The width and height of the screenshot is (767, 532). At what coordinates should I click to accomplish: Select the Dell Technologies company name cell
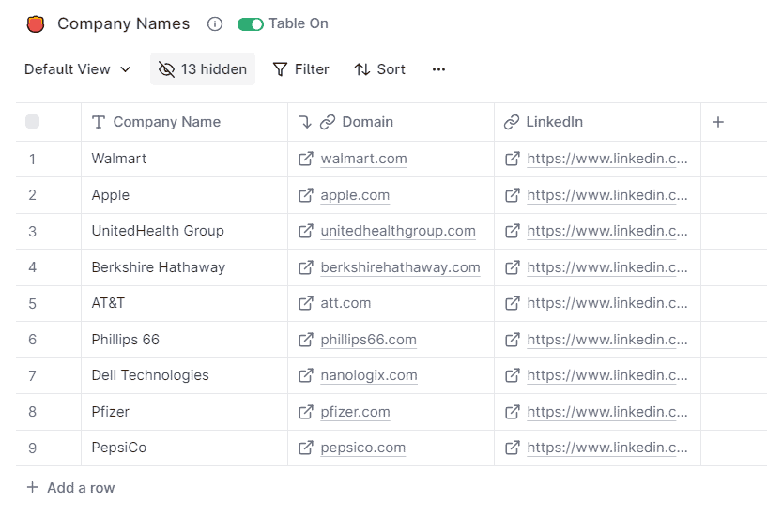pyautogui.click(x=150, y=375)
